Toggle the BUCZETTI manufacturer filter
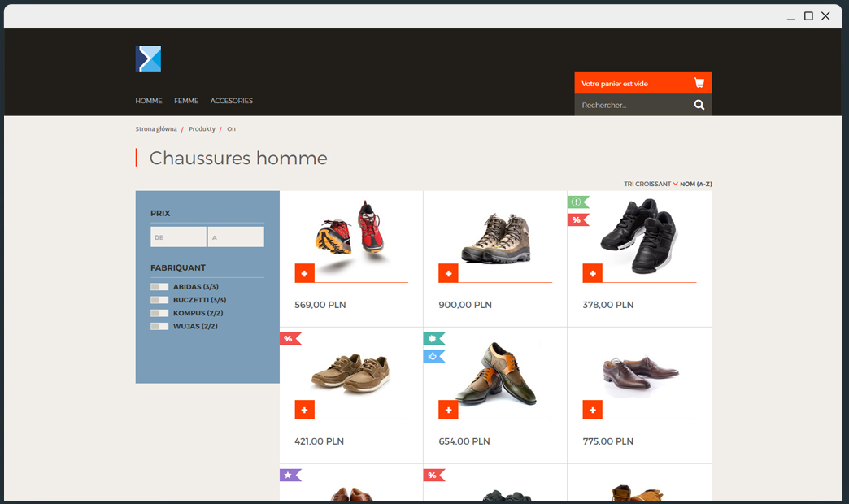Screen dimensions: 849x504 point(159,300)
